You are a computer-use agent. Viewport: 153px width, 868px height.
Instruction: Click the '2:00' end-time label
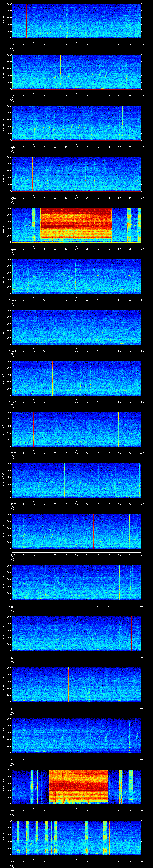(x=141, y=44)
